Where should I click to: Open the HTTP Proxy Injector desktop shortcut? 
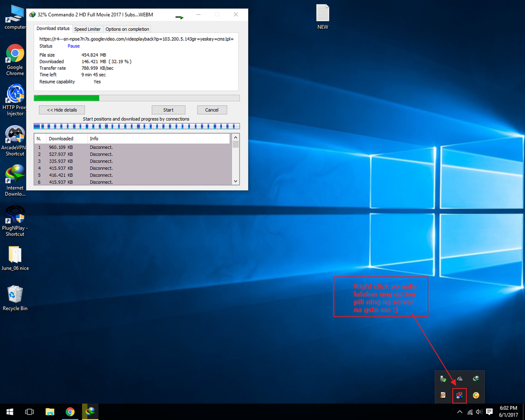pyautogui.click(x=14, y=100)
